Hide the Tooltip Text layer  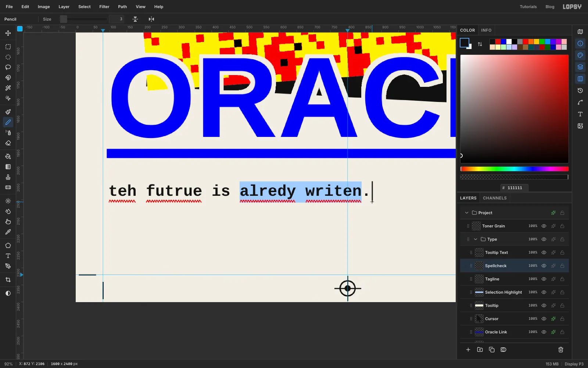click(544, 252)
